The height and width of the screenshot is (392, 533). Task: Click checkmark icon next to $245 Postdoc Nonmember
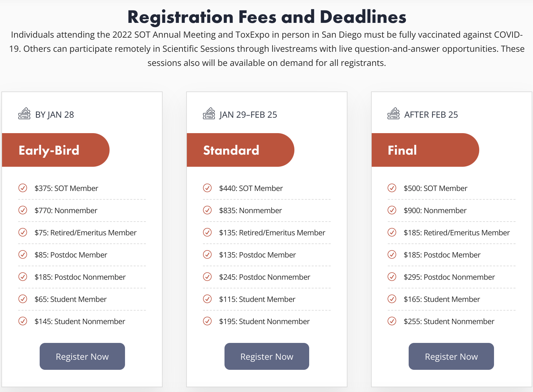coord(207,277)
